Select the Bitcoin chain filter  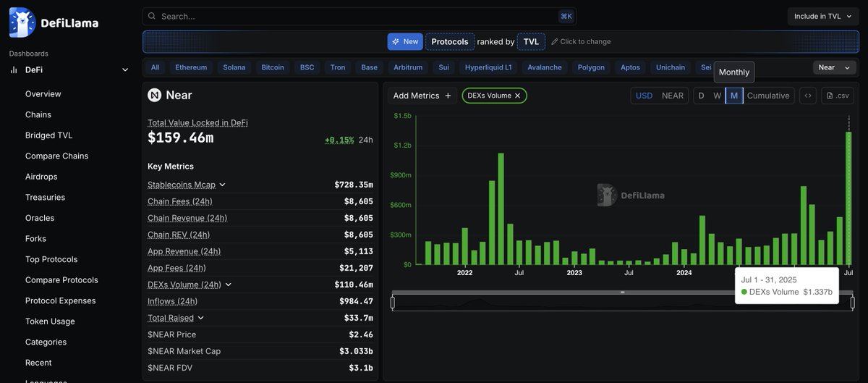click(x=273, y=67)
